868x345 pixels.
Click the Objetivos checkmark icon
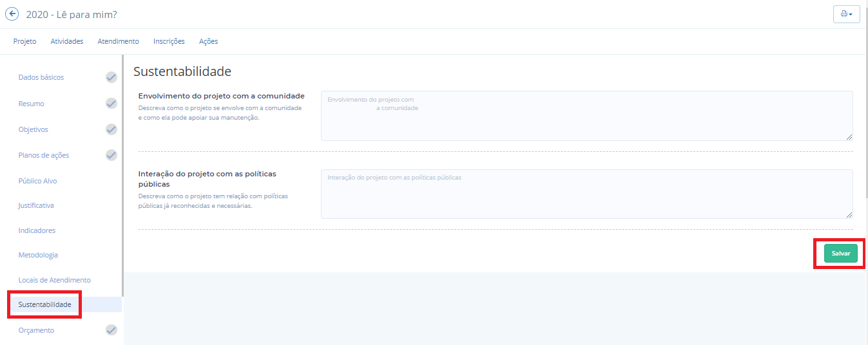[x=111, y=129]
